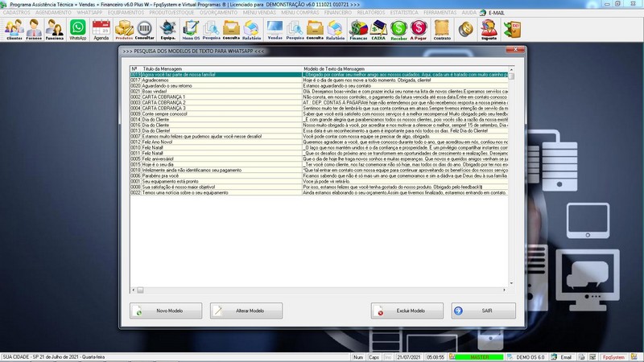Click the SAIR button
The width and height of the screenshot is (644, 362).
coord(484,311)
